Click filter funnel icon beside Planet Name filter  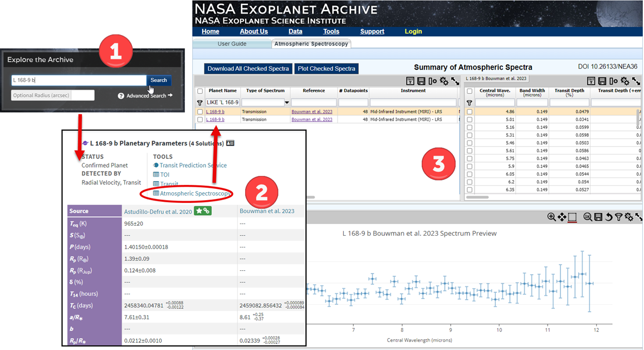pyautogui.click(x=200, y=103)
